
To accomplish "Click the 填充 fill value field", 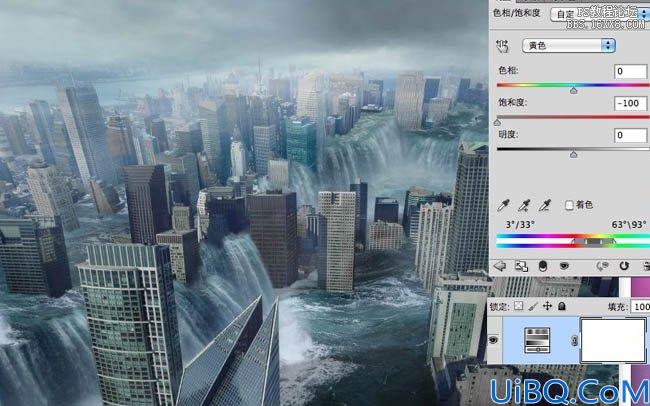I will (x=640, y=306).
